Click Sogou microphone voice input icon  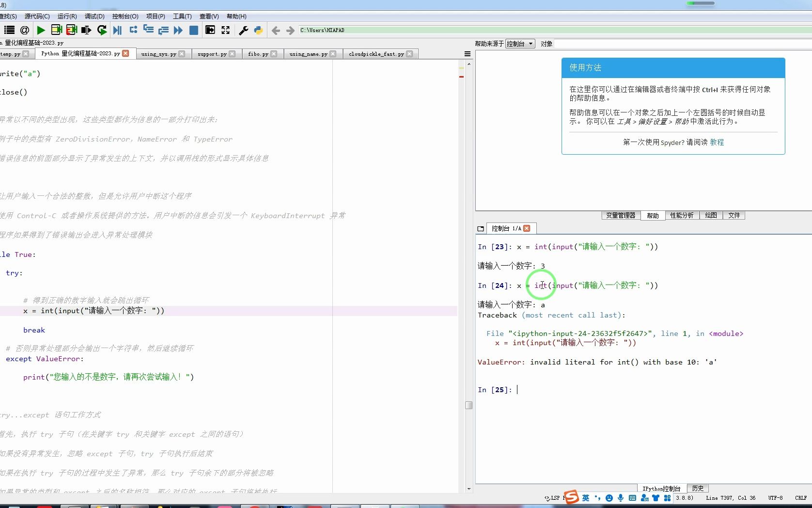(x=621, y=498)
